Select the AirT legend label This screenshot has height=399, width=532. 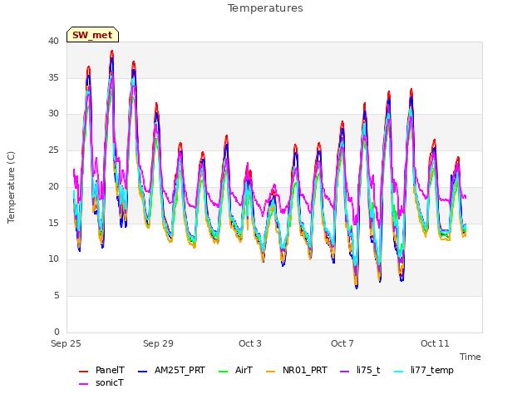pos(244,370)
